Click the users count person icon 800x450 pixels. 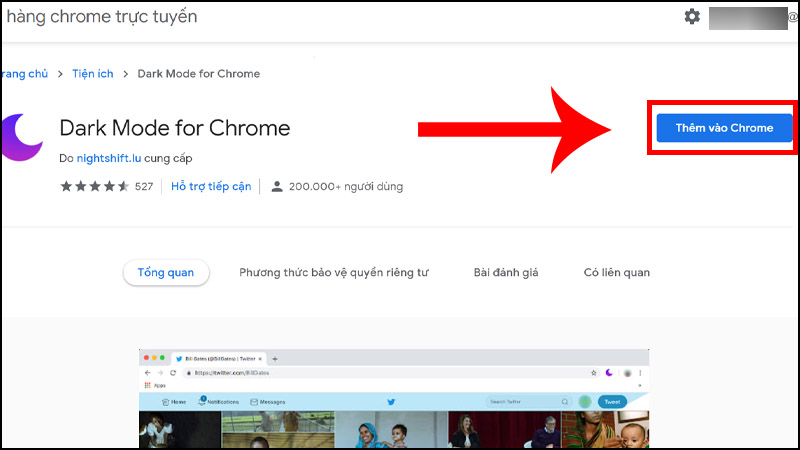277,187
